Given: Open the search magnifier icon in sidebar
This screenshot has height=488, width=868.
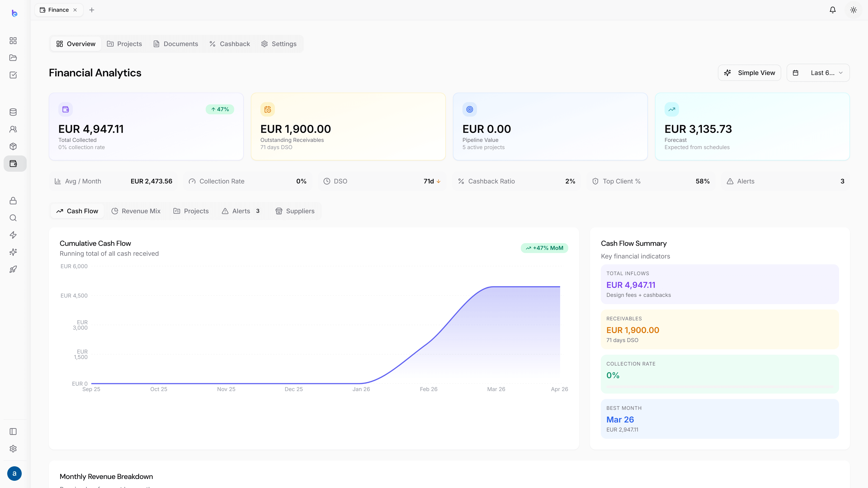Looking at the screenshot, I should click(13, 218).
